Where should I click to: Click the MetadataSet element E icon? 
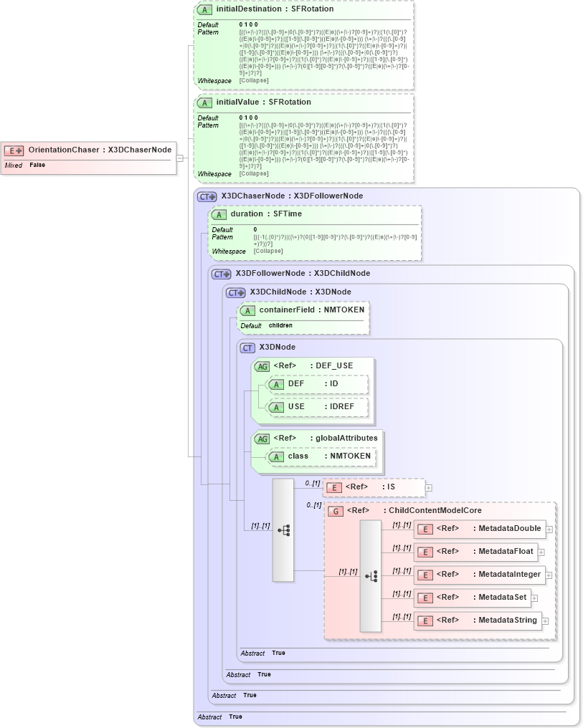pyautogui.click(x=425, y=598)
